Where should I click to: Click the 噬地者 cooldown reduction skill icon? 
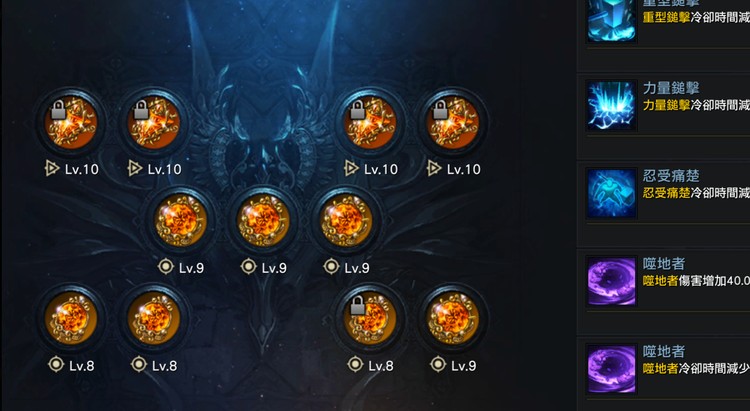611,369
